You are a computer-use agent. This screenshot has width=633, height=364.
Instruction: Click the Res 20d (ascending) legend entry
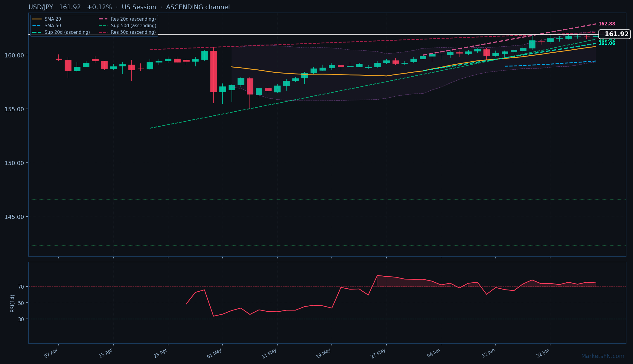tap(127, 19)
